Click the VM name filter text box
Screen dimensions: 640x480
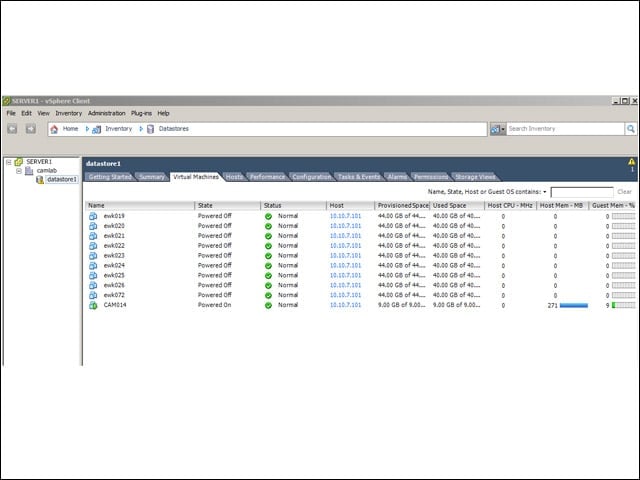pos(582,192)
